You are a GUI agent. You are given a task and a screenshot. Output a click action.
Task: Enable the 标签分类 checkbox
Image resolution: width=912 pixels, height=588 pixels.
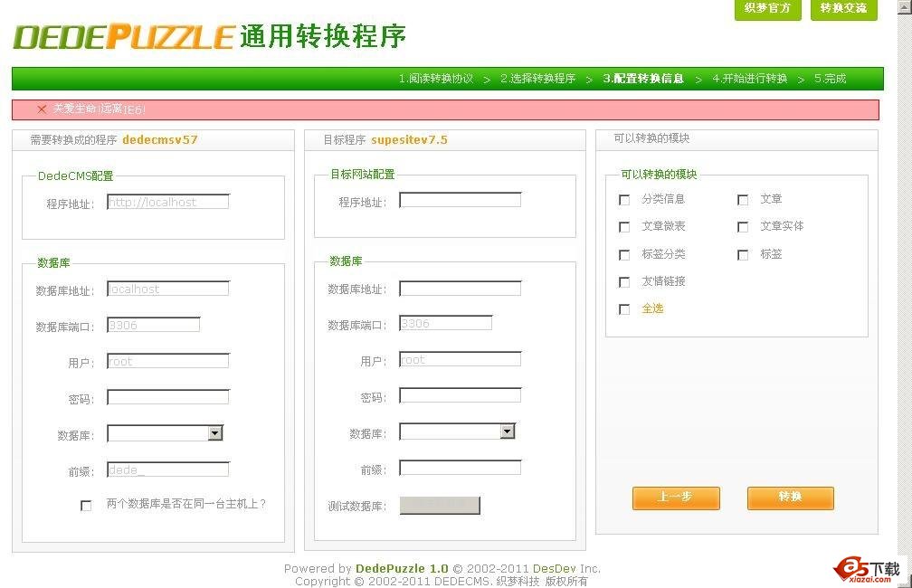point(624,255)
